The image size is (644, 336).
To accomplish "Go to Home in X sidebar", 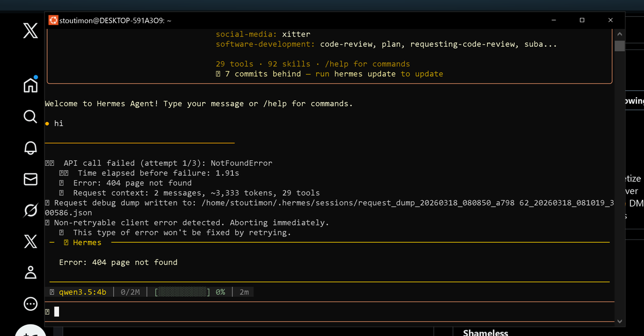I will 31,84.
